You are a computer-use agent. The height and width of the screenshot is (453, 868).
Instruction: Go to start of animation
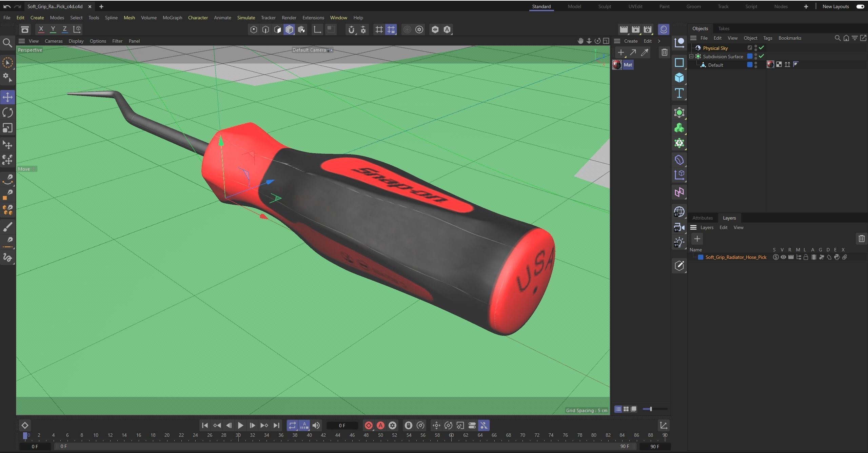point(204,425)
